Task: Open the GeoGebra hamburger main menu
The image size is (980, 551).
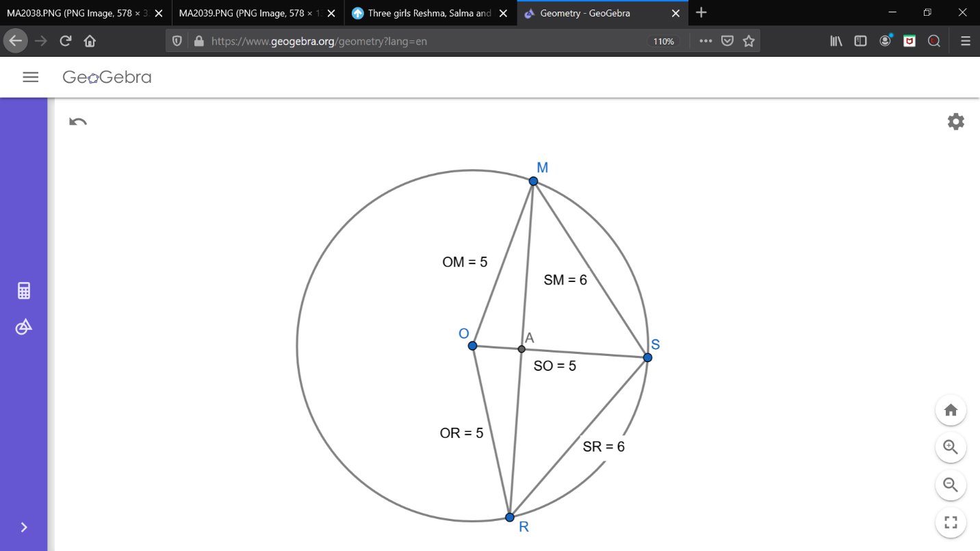Action: pyautogui.click(x=30, y=77)
